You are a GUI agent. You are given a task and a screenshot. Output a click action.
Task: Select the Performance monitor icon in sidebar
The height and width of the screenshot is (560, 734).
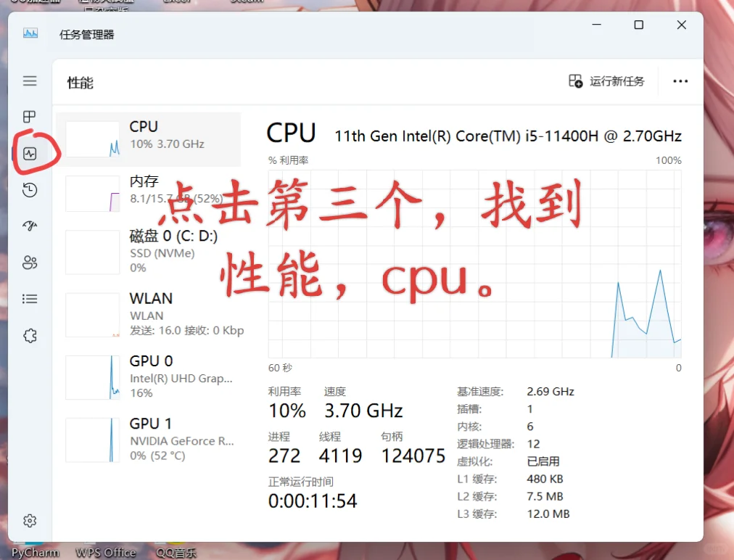tap(30, 153)
